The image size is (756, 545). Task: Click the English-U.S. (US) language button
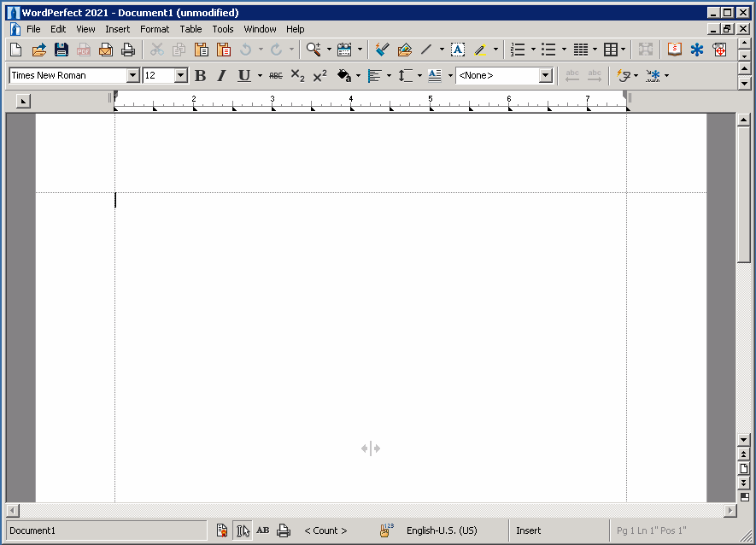tap(442, 530)
